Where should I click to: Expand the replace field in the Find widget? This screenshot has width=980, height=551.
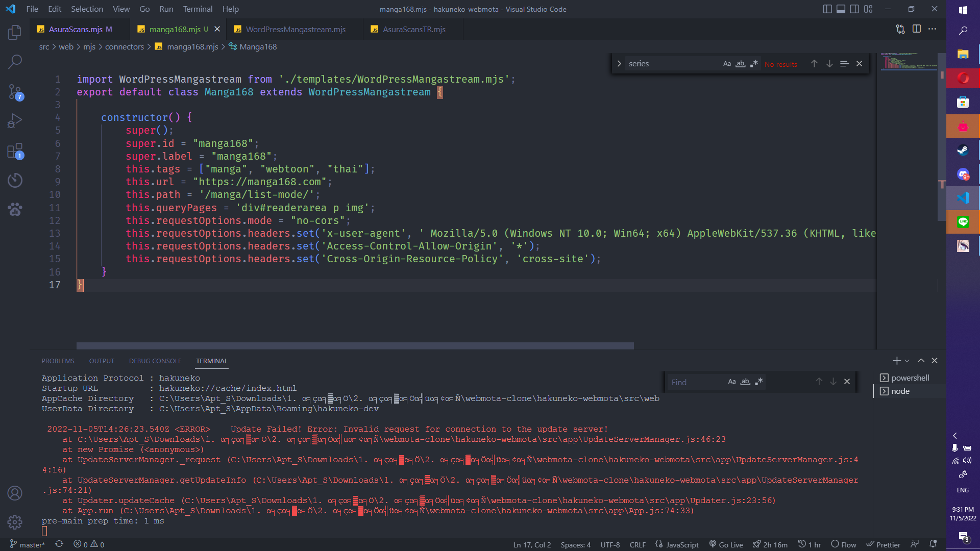coord(619,63)
